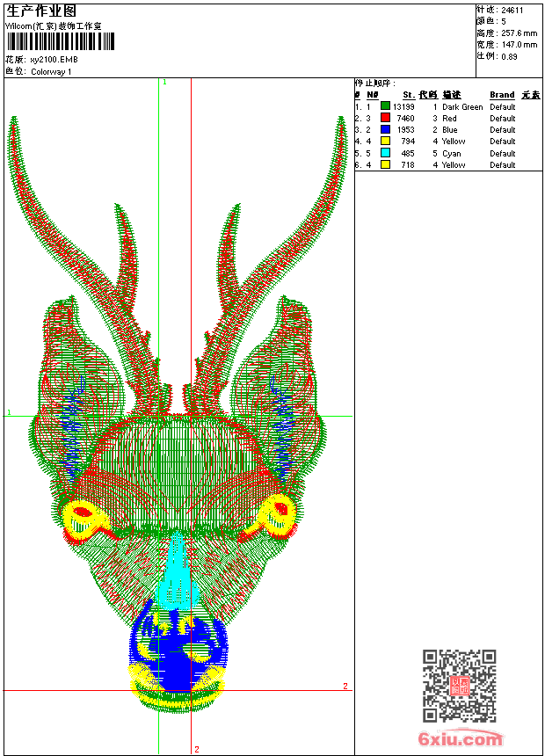545x756 pixels.
Task: Click the QR code image
Action: coord(459,686)
